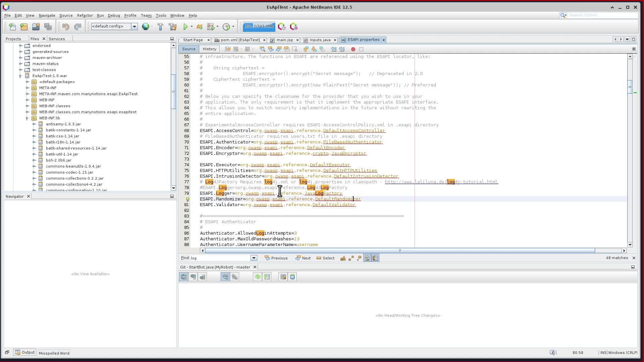The width and height of the screenshot is (644, 362).
Task: Save all open files
Action: [48, 26]
